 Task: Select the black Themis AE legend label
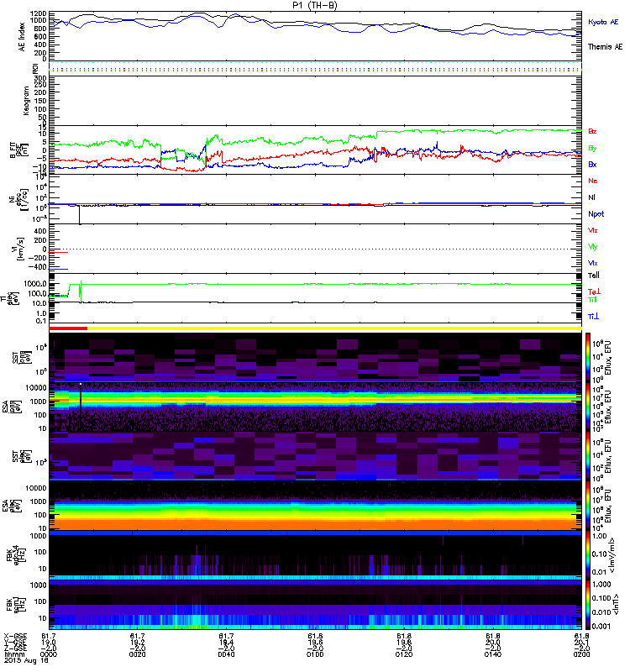point(605,47)
